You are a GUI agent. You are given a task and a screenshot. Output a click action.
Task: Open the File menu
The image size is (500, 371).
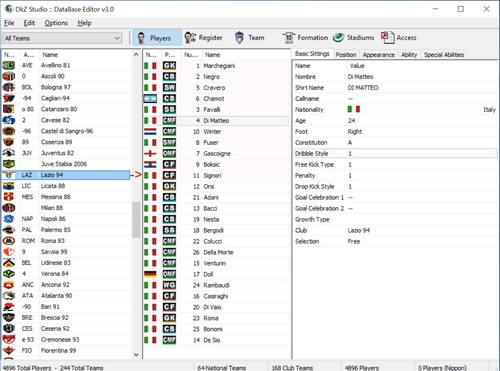click(x=9, y=23)
